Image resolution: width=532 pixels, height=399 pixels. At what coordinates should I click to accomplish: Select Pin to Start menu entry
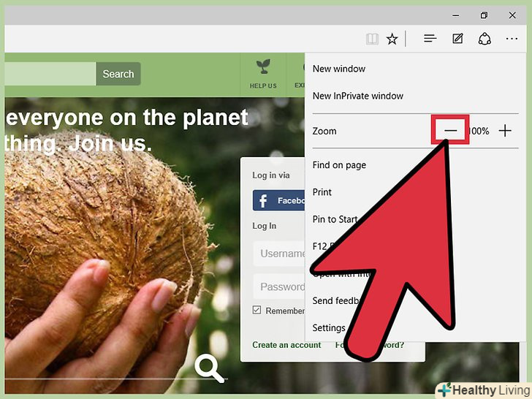(x=335, y=219)
